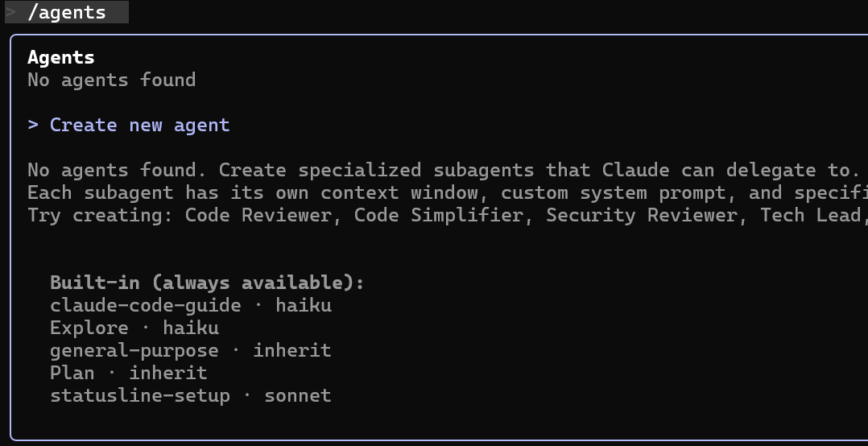Viewport: 868px width, 446px height.
Task: Select the statusline-setup built-in agent
Action: point(139,396)
